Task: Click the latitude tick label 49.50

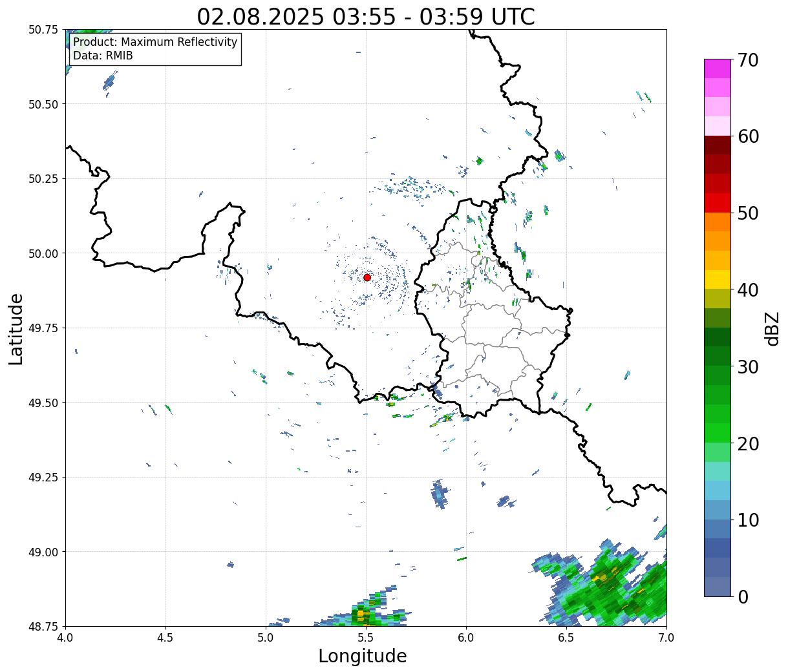Action: (43, 403)
